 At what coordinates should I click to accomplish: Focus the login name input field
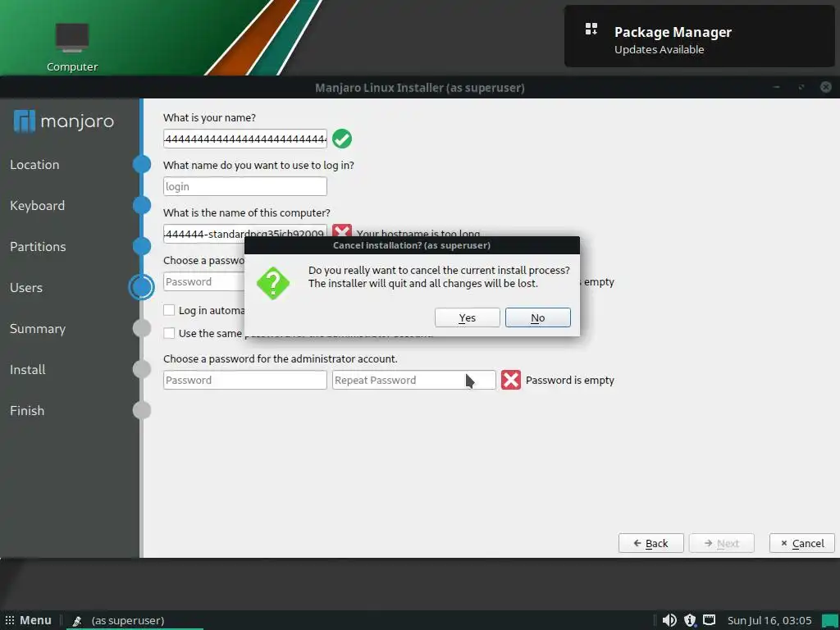[244, 186]
